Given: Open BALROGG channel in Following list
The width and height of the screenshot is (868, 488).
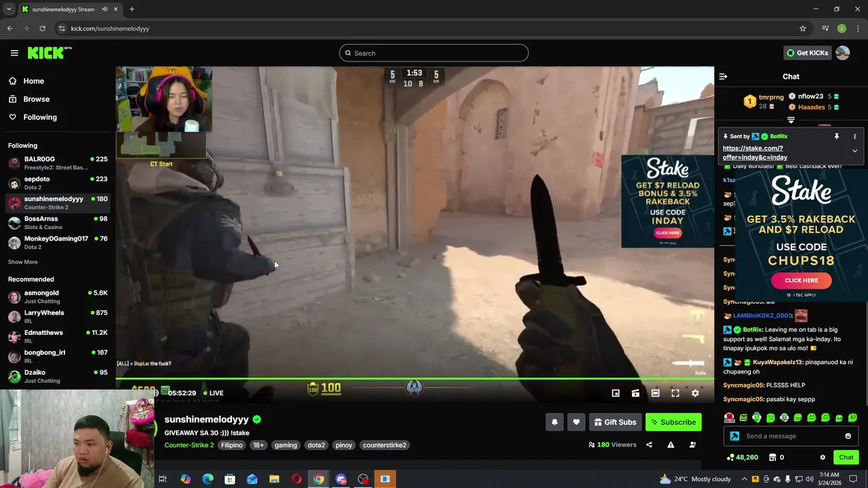Looking at the screenshot, I should click(58, 163).
